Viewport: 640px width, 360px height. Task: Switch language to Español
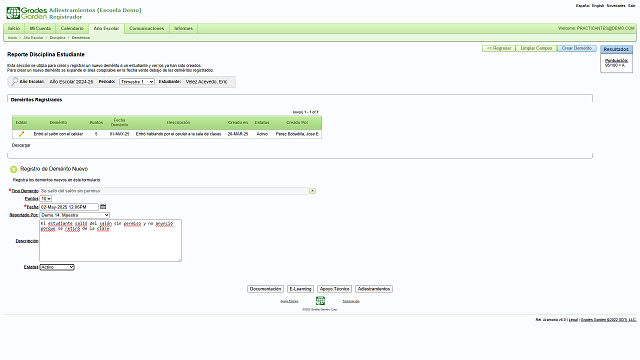(582, 6)
